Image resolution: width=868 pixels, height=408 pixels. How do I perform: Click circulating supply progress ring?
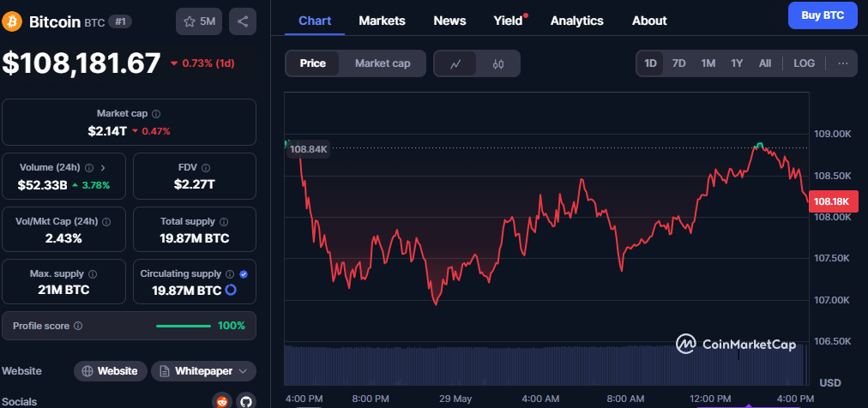click(x=231, y=290)
